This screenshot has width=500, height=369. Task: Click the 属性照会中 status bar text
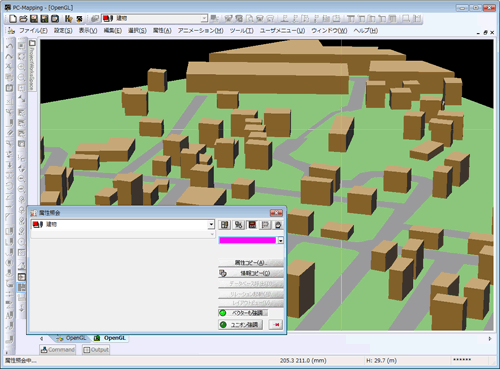coord(20,361)
